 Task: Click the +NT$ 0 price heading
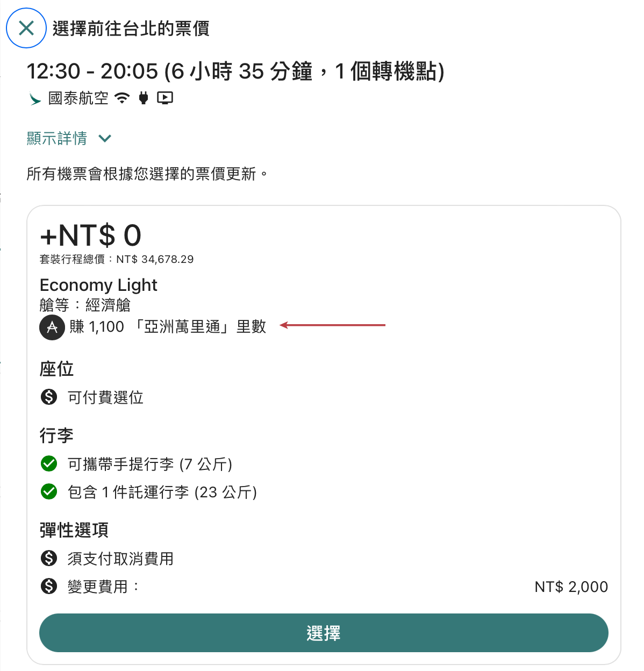(91, 235)
